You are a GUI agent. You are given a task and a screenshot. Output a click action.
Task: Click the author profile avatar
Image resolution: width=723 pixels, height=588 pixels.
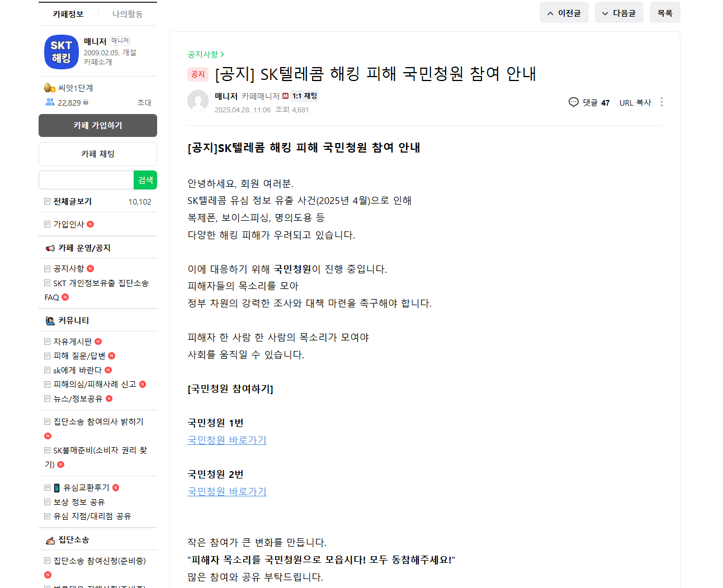[x=198, y=101]
